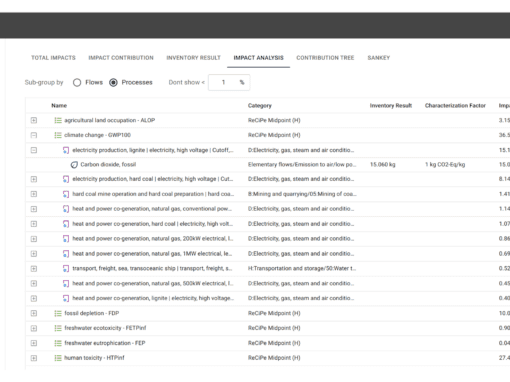
Task: Expand natural gas 500kW electrical row
Action: pos(34,283)
